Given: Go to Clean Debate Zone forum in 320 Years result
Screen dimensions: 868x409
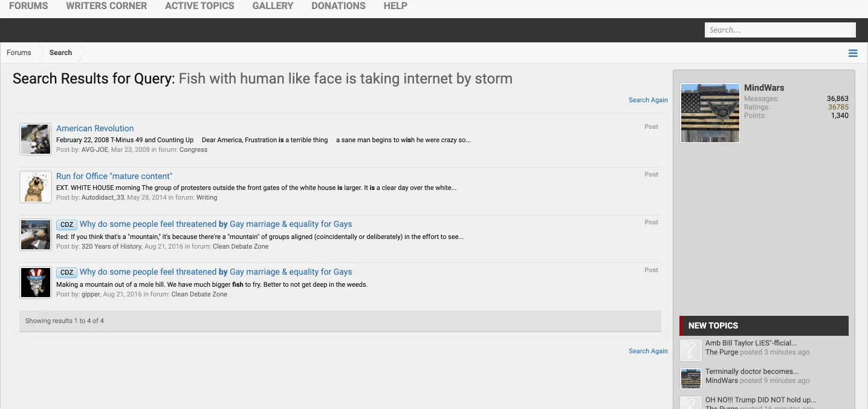Looking at the screenshot, I should click(x=241, y=246).
